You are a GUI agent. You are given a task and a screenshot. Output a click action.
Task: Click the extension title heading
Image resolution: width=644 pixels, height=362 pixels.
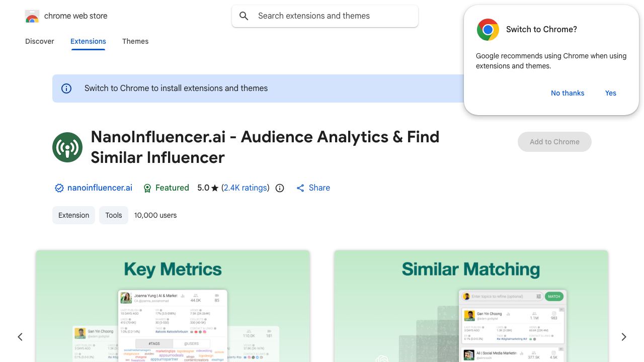265,147
